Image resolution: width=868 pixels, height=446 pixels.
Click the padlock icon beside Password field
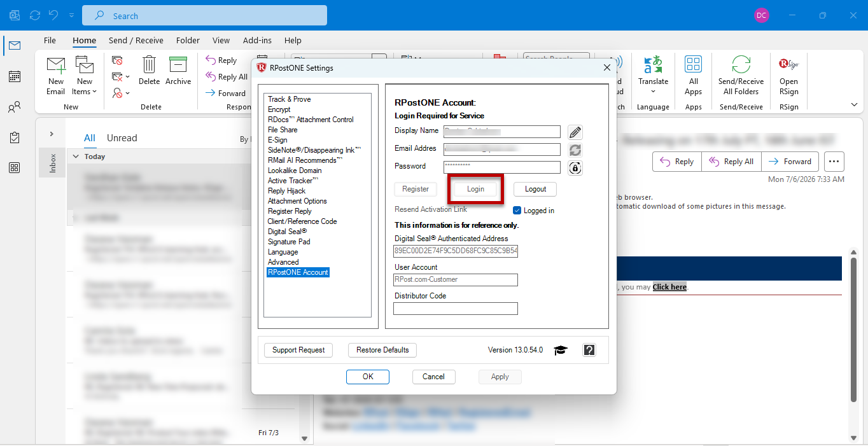pos(575,168)
